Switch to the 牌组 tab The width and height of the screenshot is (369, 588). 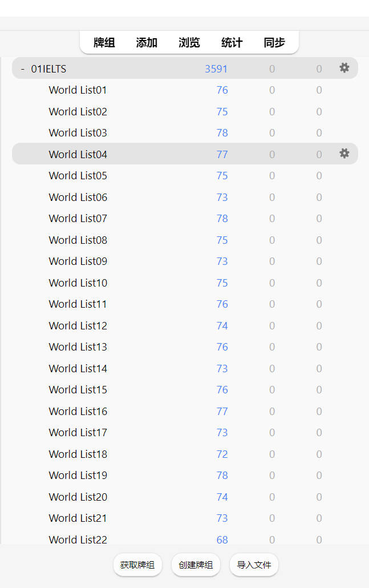pyautogui.click(x=104, y=43)
